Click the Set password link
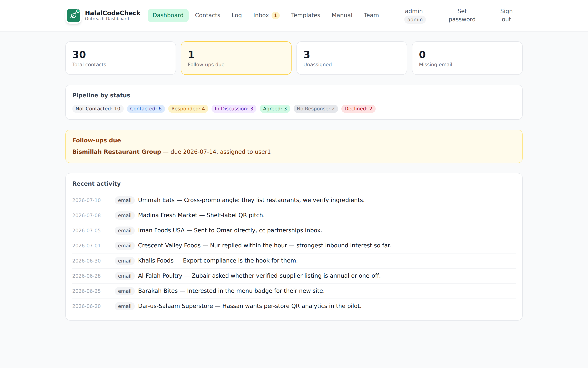The image size is (588, 368). (x=462, y=15)
